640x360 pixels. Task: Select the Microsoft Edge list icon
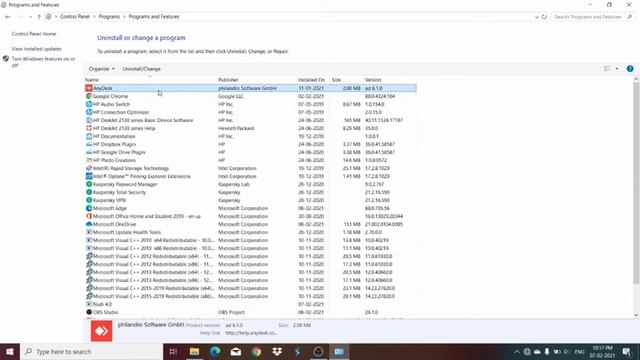click(x=89, y=208)
